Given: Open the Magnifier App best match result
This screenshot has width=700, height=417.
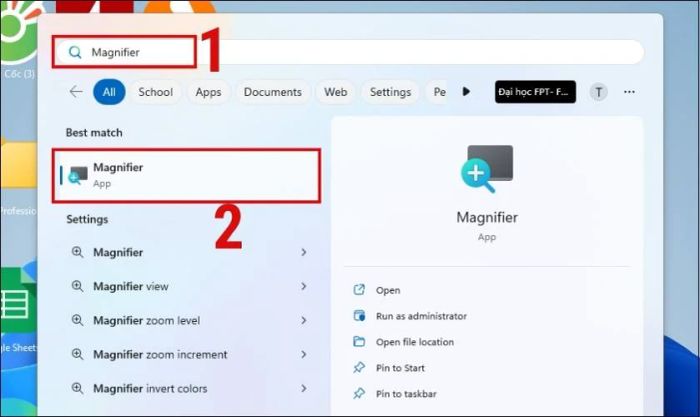Looking at the screenshot, I should click(187, 175).
